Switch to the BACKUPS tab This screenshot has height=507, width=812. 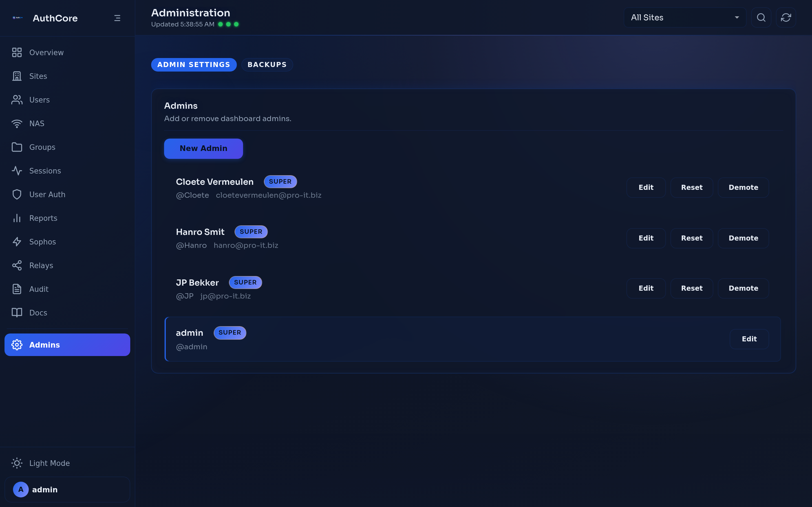click(267, 65)
